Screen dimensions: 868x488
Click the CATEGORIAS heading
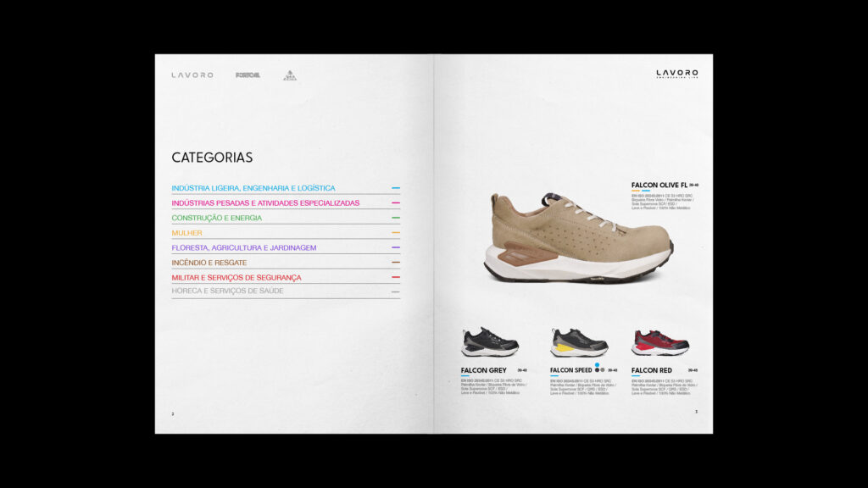tap(212, 158)
